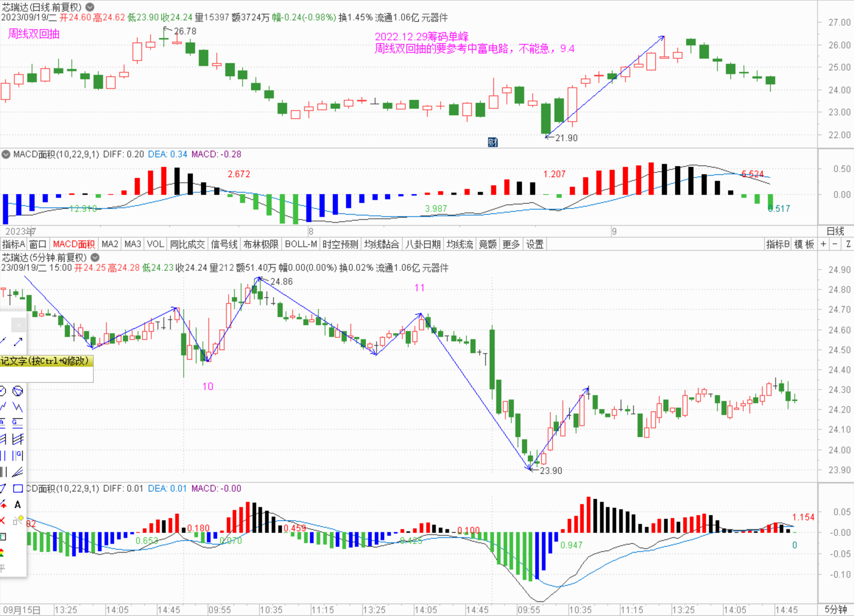Click the 1.207 MACD area value

[554, 174]
